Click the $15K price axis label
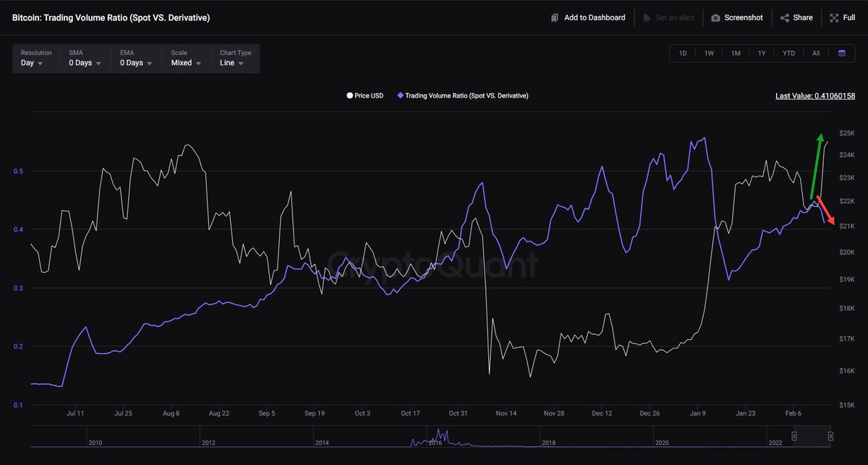 pyautogui.click(x=847, y=405)
